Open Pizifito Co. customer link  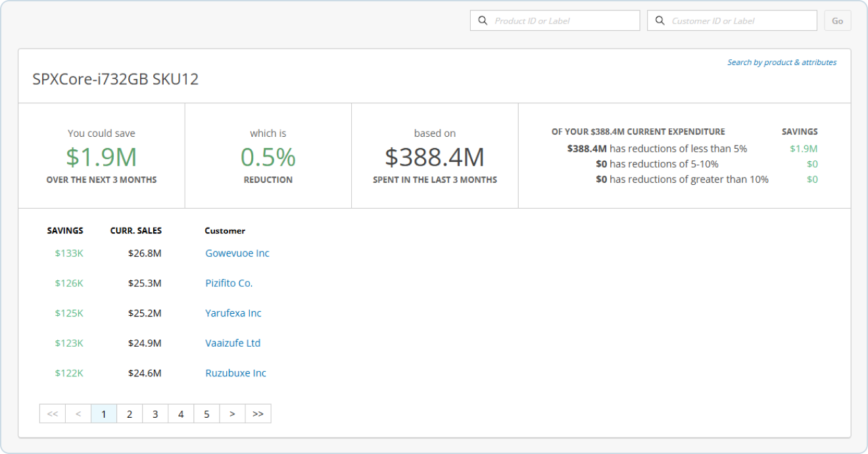[x=228, y=284]
